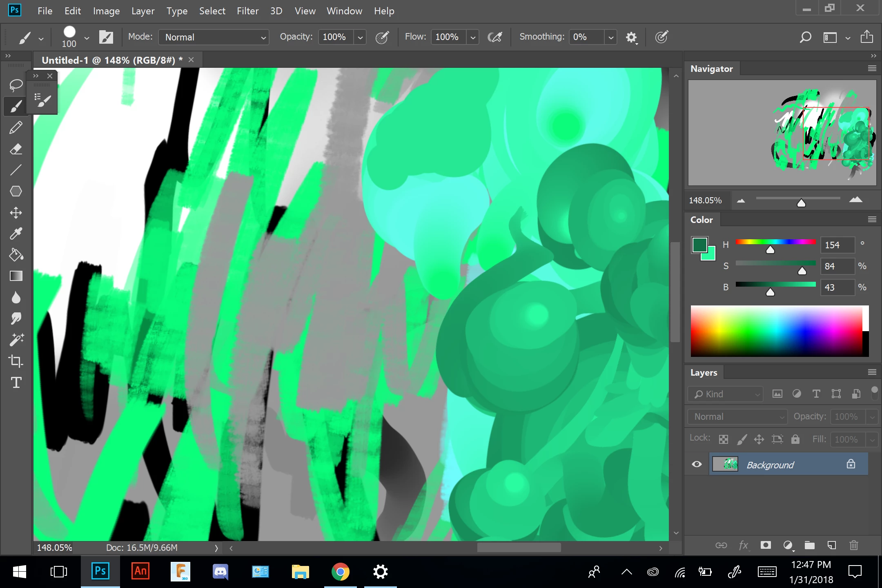Create a new layer using the panel icon
This screenshot has height=588, width=882.
point(832,545)
